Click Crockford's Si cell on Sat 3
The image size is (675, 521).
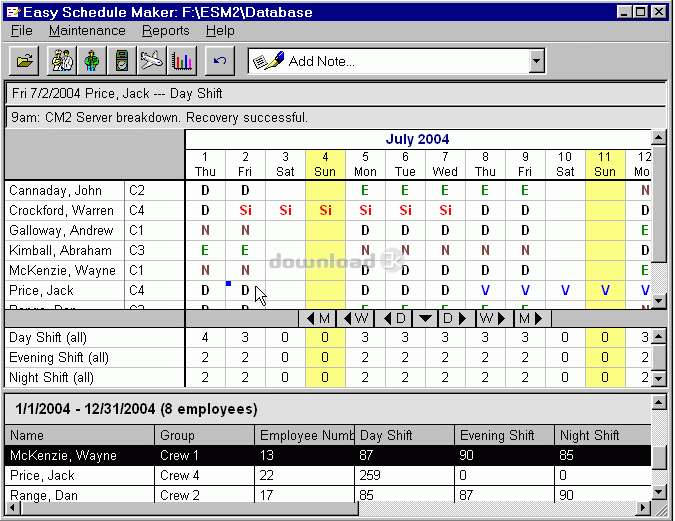pos(285,210)
